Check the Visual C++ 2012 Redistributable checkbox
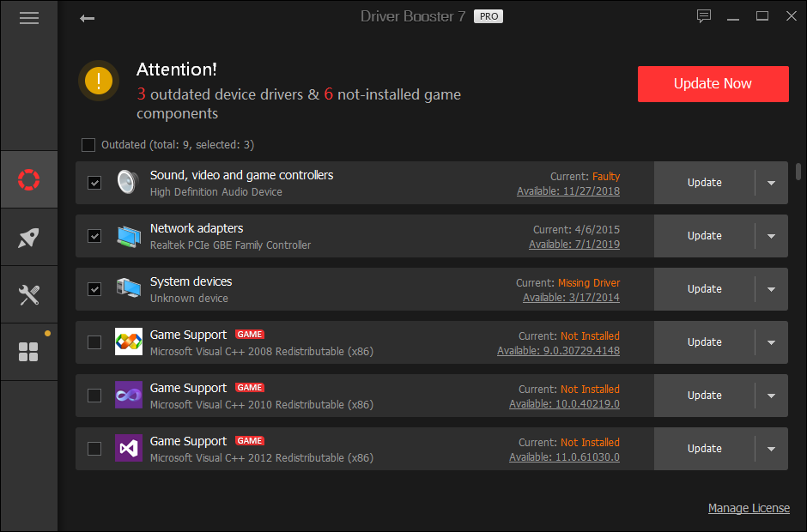This screenshot has height=532, width=807. pos(94,449)
